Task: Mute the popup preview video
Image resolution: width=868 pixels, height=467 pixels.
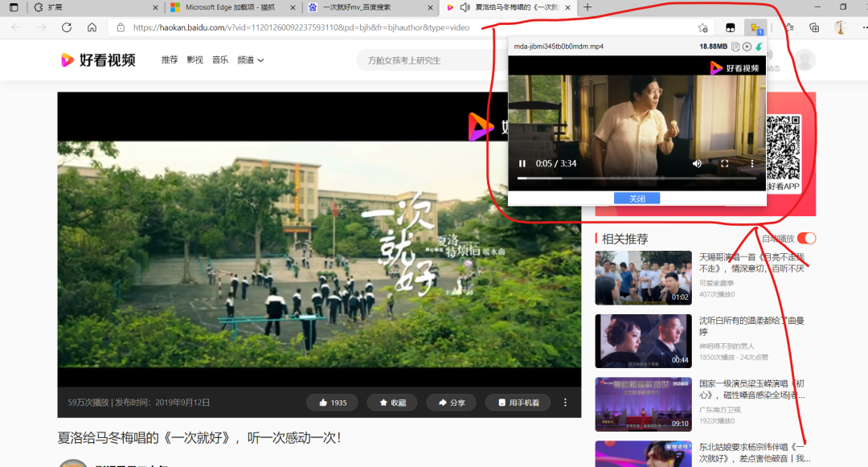Action: click(697, 164)
